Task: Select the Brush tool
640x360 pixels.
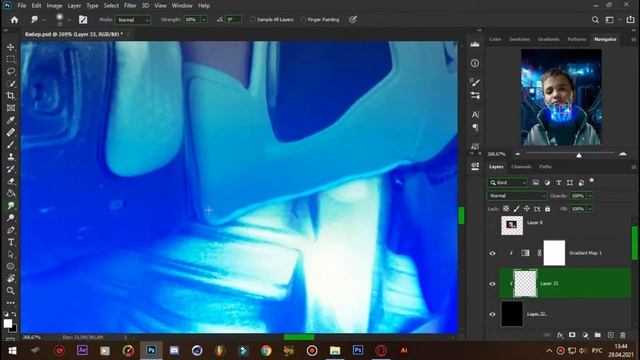Action: pyautogui.click(x=11, y=145)
